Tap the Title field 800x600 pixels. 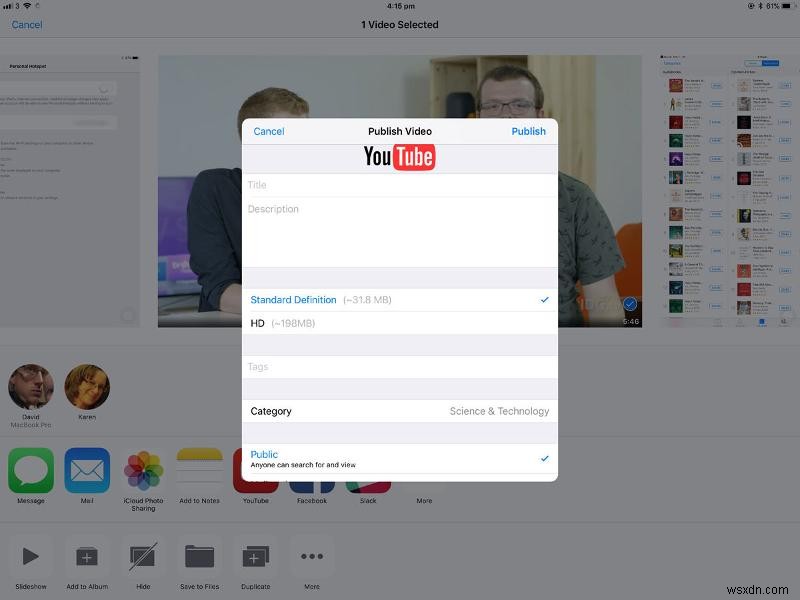click(400, 184)
